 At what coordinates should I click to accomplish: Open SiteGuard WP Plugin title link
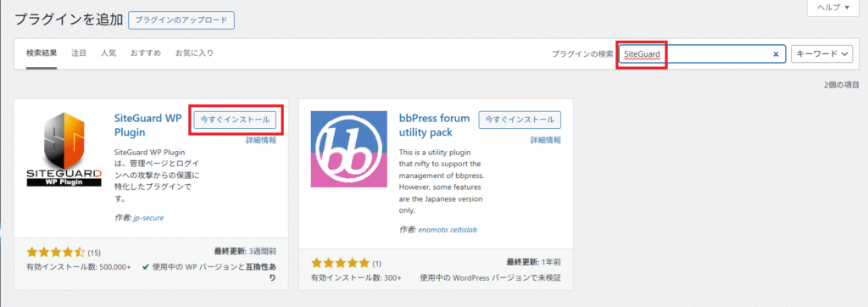[x=148, y=126]
